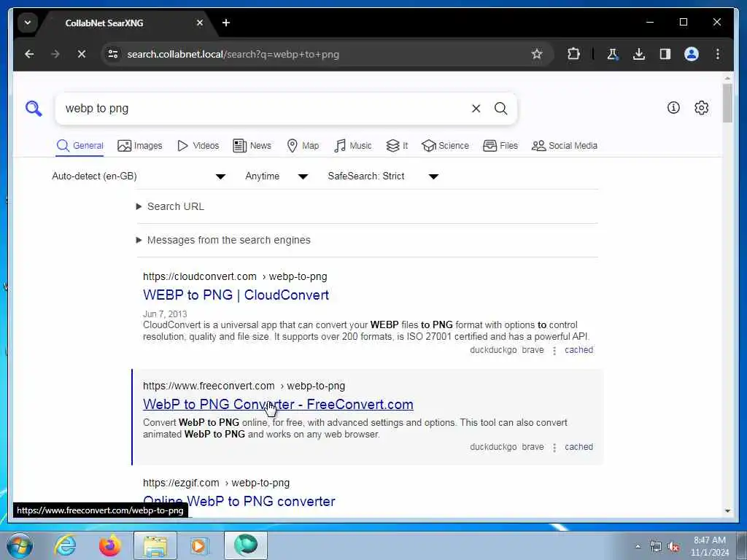This screenshot has width=747, height=560.
Task: Switch to the Videos tab
Action: (198, 146)
